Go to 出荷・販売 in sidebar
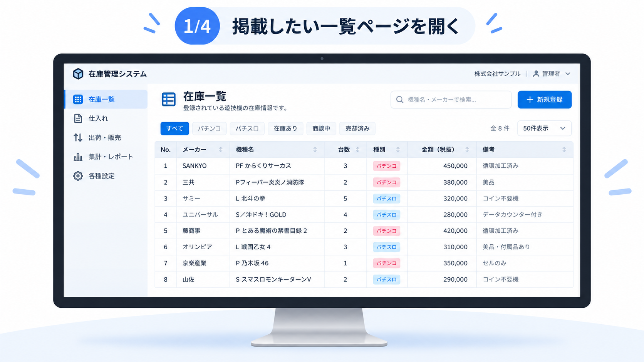The image size is (644, 362). click(106, 137)
